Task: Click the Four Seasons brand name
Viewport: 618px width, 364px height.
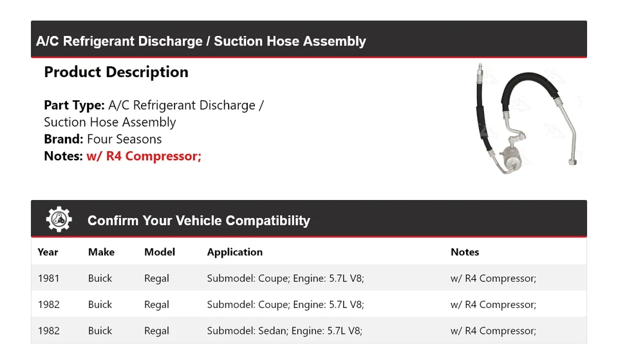Action: click(124, 139)
